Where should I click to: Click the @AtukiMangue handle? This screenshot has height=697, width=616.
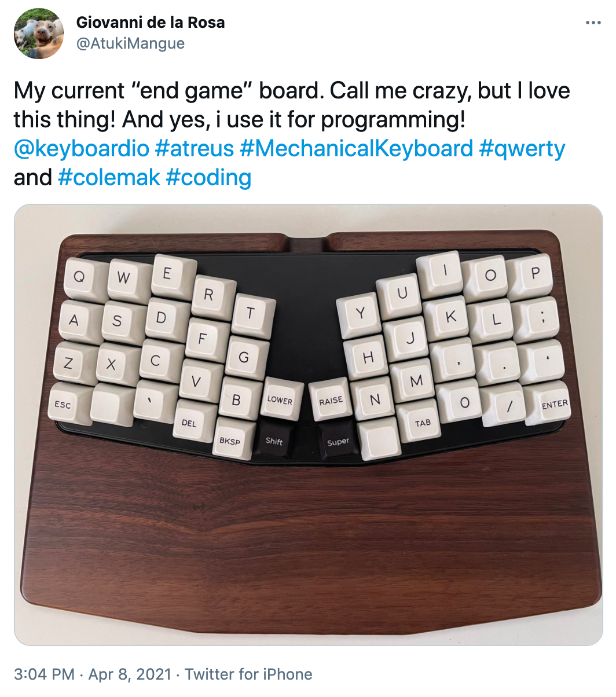tap(130, 43)
